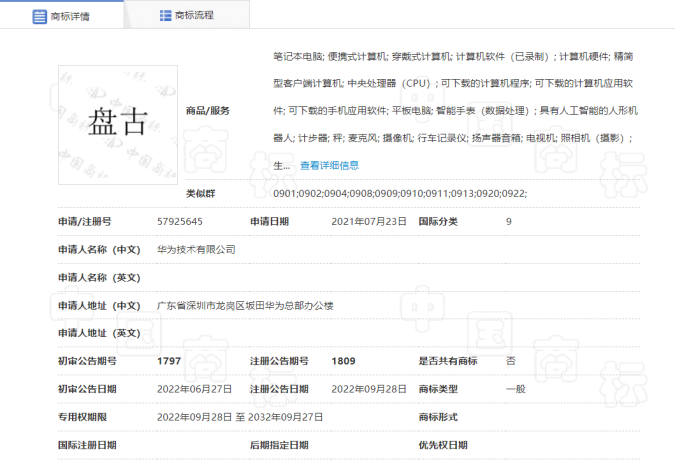Click registration announcement date 2022年09月28日
This screenshot has width=676, height=461.
[369, 389]
